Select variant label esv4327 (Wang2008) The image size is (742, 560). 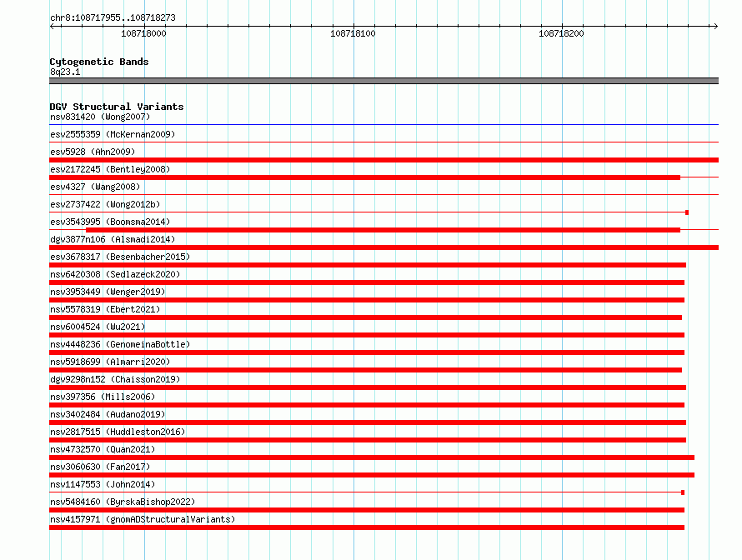(x=95, y=187)
